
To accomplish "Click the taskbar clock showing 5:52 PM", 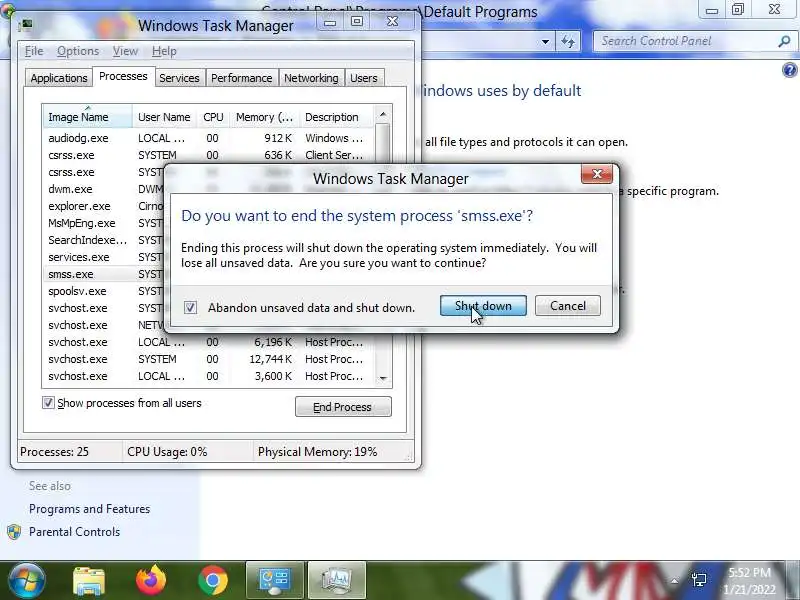I will pos(749,581).
